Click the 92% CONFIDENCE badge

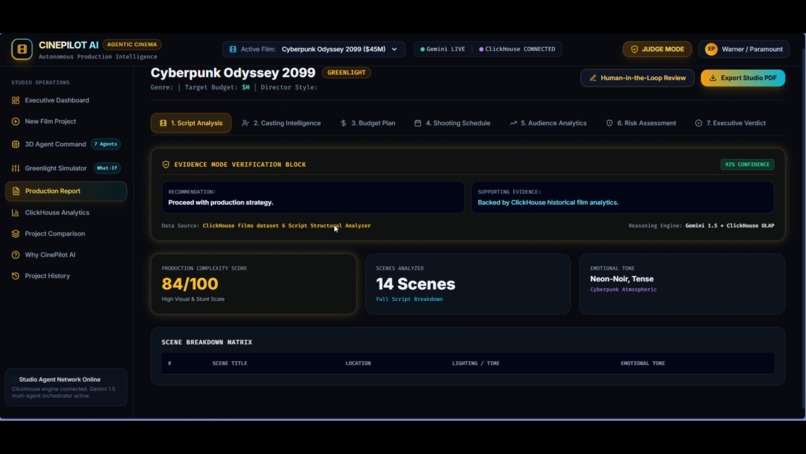tap(747, 165)
